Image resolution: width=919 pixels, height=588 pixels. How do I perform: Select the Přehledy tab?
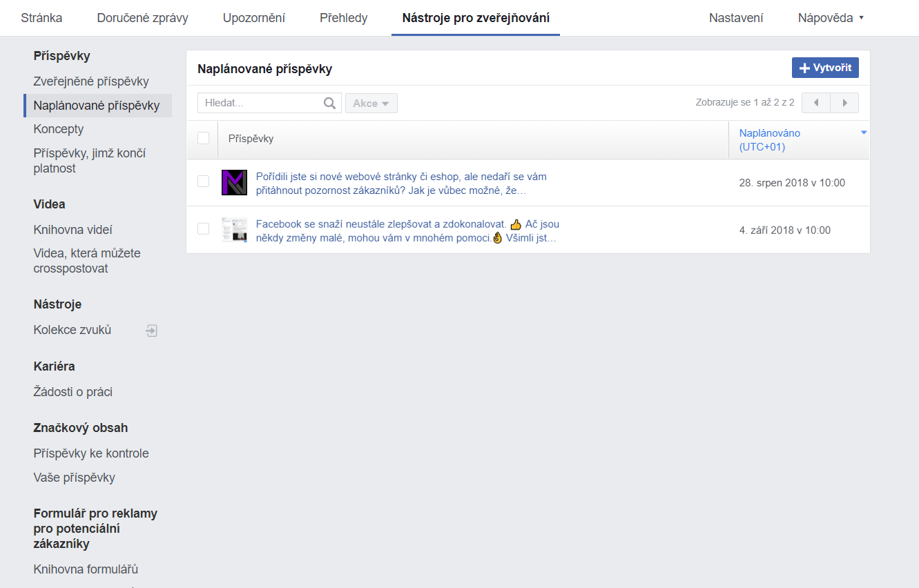tap(344, 18)
